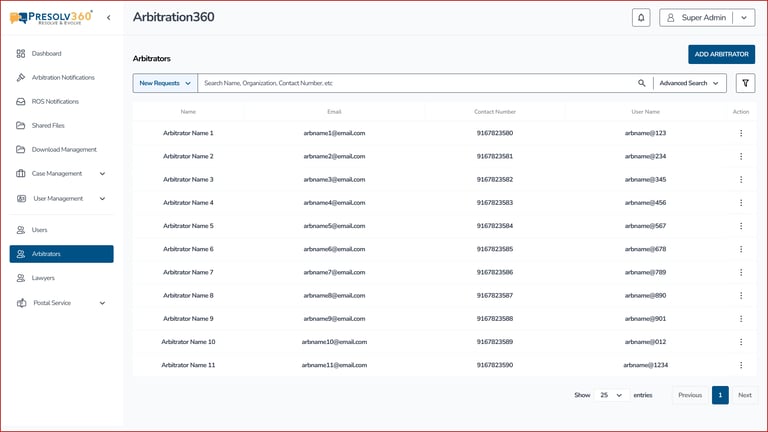Click the Lawyers people icon
The image size is (768, 432).
point(21,278)
